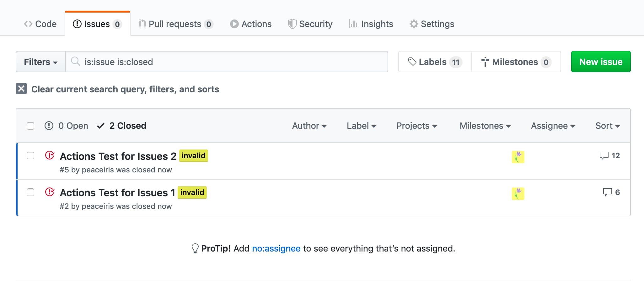Screen dimensions: 644x287
Task: Switch to the Code tab
Action: click(x=40, y=24)
